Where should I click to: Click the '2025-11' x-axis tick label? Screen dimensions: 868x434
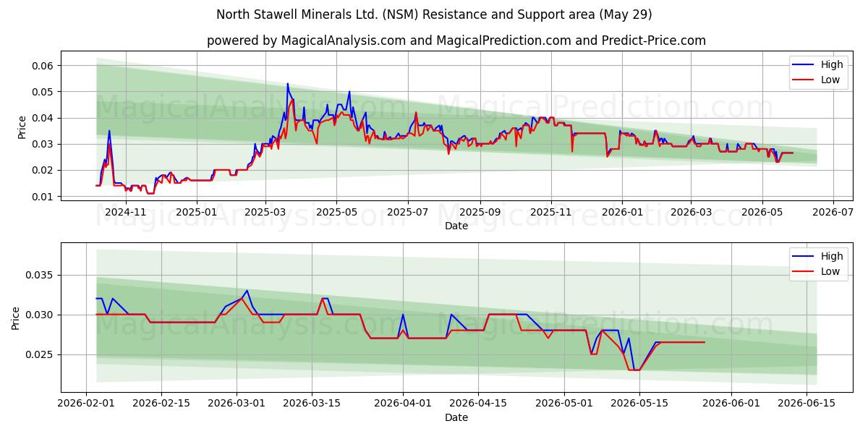[550, 213]
